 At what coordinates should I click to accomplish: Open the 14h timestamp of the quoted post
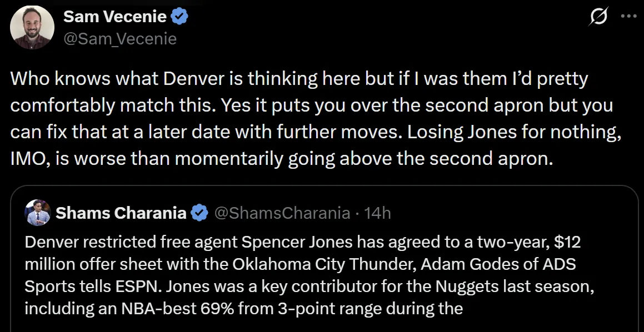click(377, 213)
